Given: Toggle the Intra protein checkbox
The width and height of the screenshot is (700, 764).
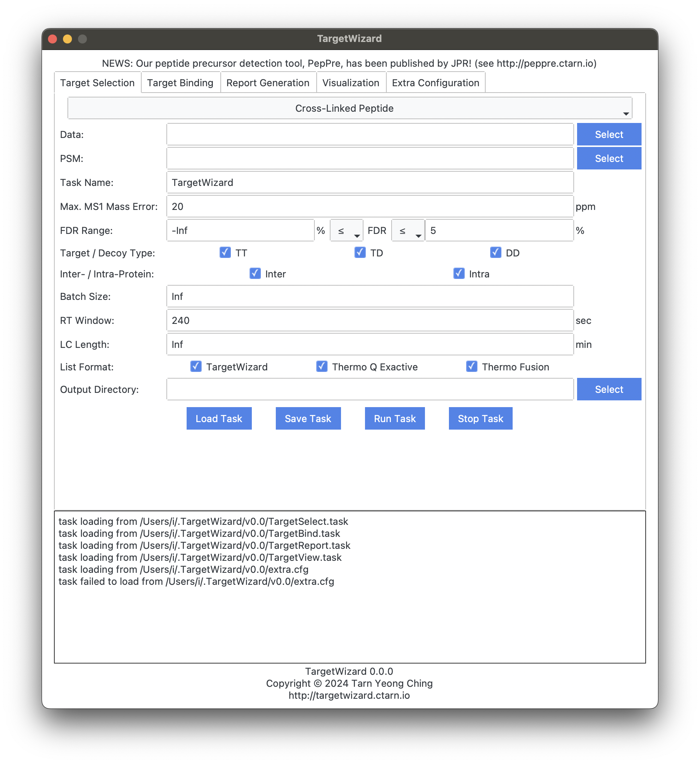Looking at the screenshot, I should tap(459, 273).
